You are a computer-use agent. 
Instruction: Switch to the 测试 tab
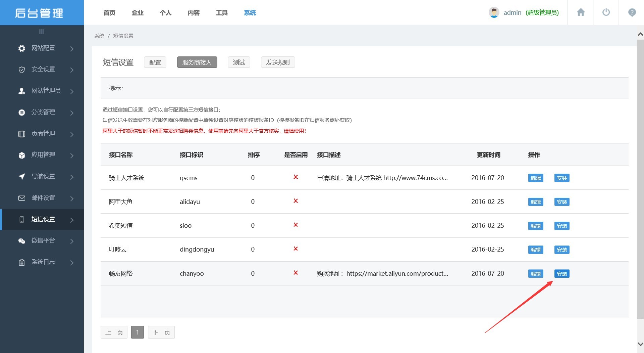[x=239, y=62]
